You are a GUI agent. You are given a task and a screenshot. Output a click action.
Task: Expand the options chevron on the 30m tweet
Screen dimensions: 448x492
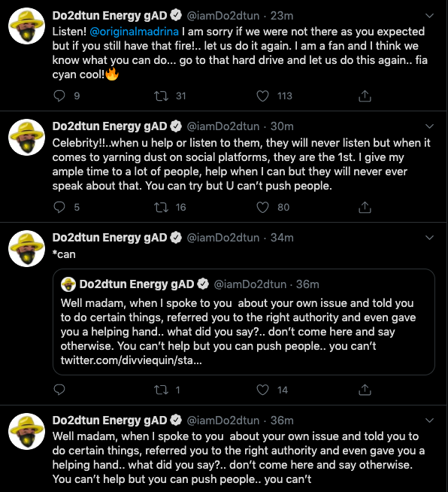(x=429, y=126)
